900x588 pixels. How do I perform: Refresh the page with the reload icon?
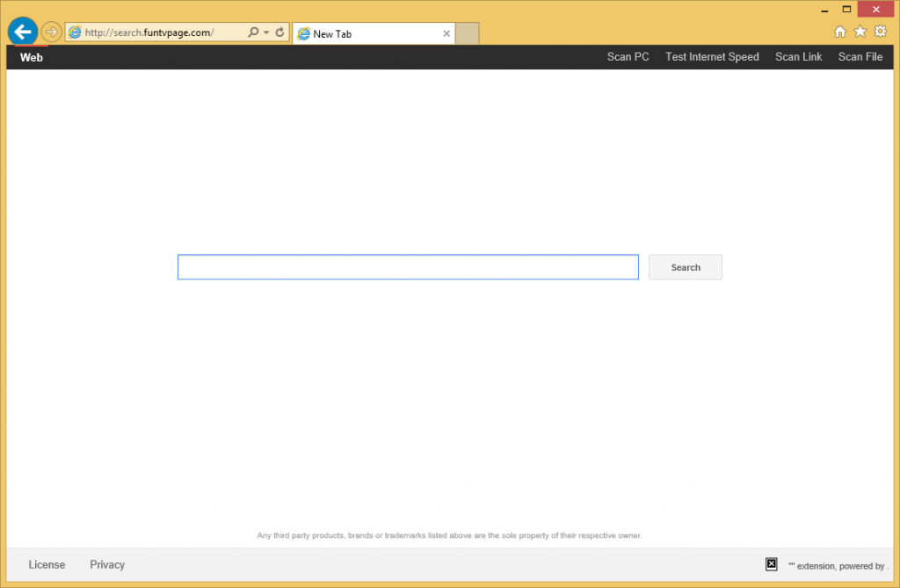279,33
